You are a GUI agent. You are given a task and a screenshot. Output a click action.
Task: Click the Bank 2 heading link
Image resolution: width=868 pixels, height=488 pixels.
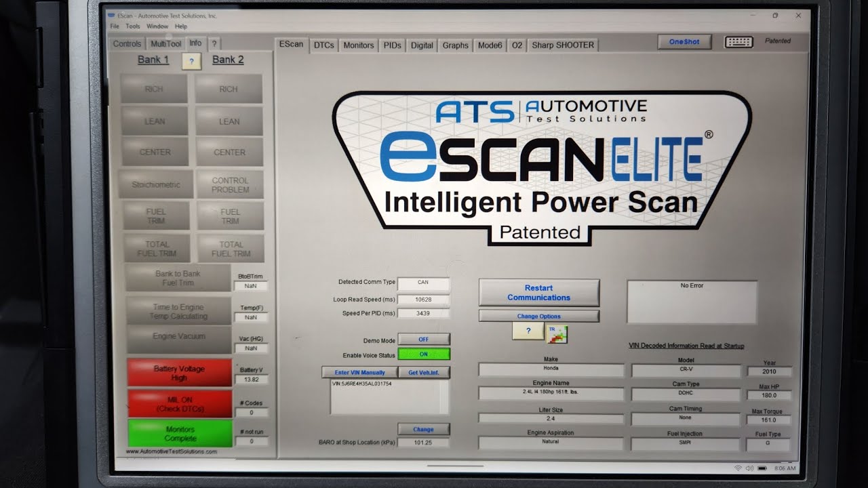click(228, 60)
